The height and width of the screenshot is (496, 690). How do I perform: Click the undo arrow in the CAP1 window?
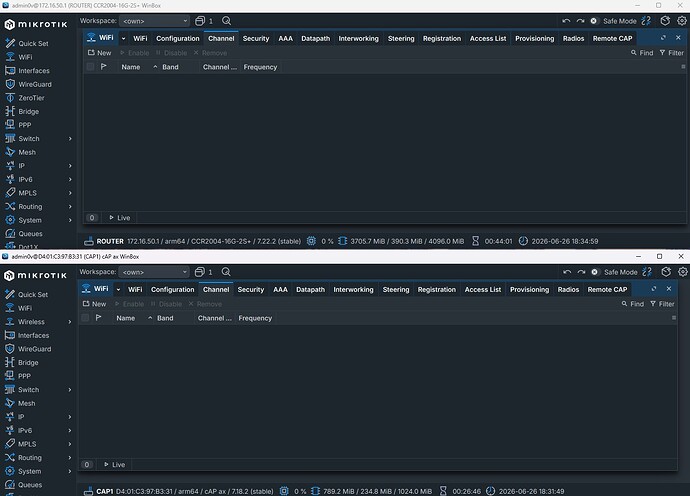(567, 272)
